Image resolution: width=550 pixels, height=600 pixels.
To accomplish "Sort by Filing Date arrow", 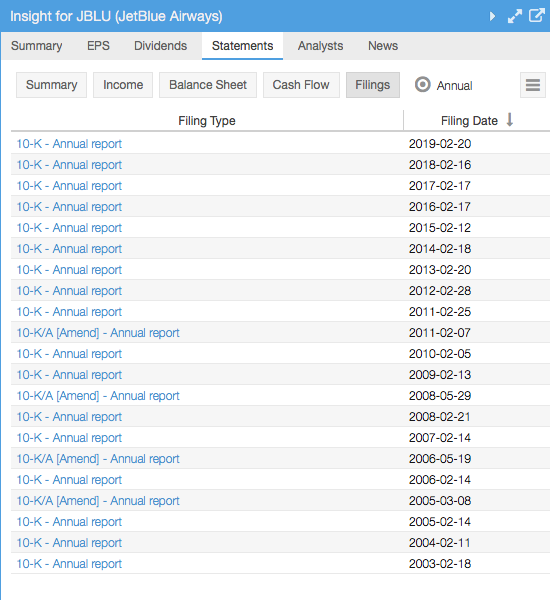I will point(509,120).
